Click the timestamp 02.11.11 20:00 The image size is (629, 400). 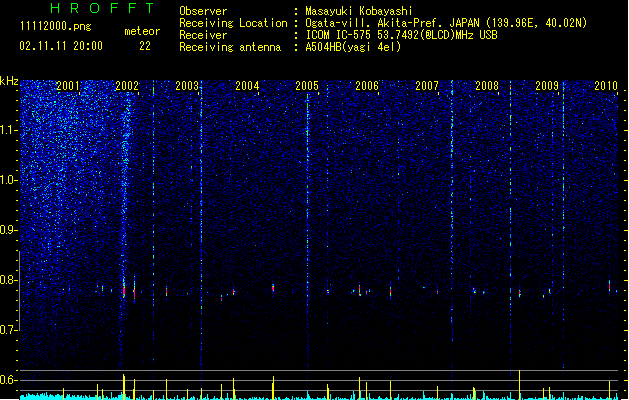tap(61, 46)
